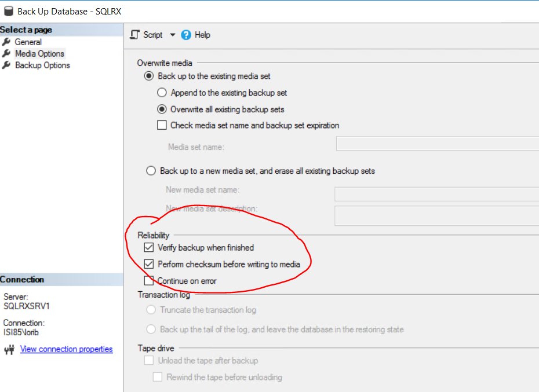
Task: Open View connection properties link
Action: click(66, 349)
